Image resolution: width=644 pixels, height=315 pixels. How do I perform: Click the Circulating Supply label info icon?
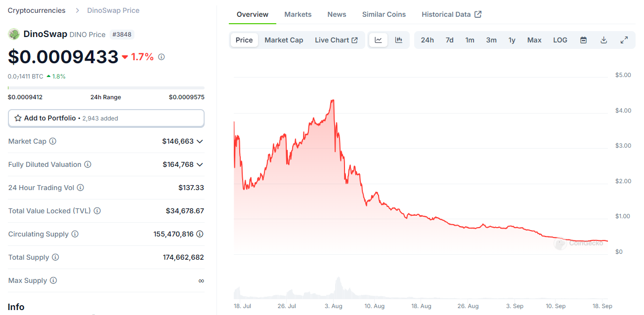(75, 234)
